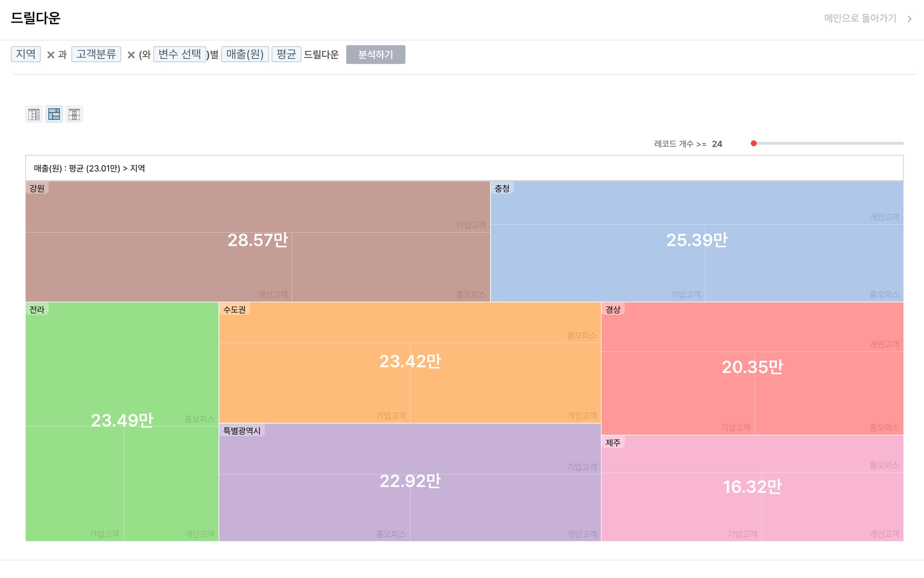
Task: Click the 제주 region label
Action: pyautogui.click(x=613, y=443)
